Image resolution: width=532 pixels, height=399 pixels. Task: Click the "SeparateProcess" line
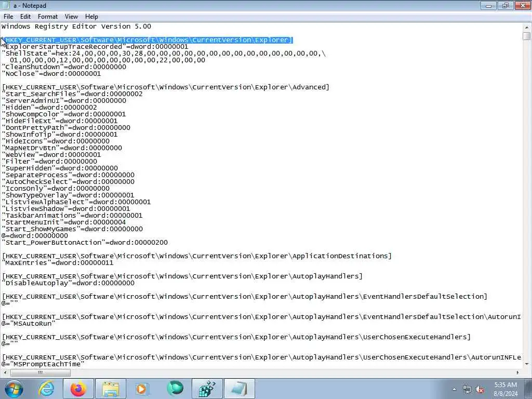[68, 175]
